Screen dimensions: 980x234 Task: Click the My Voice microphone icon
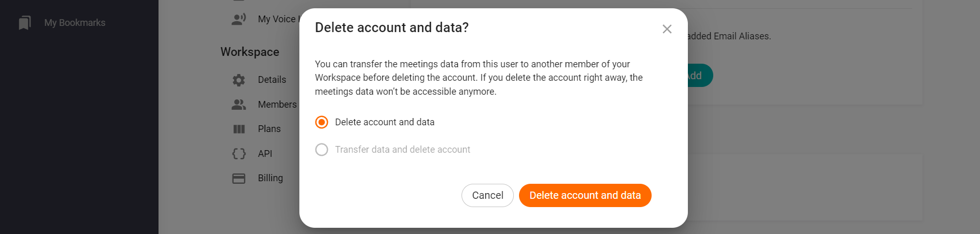click(x=239, y=19)
